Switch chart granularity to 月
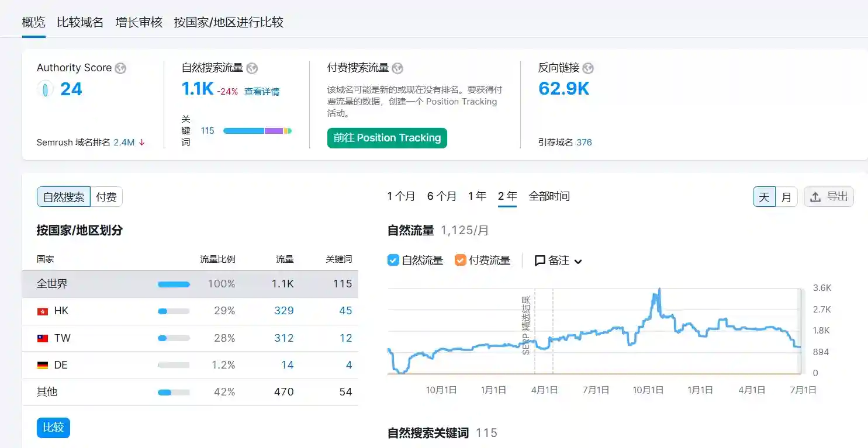The height and width of the screenshot is (448, 868). 786,197
